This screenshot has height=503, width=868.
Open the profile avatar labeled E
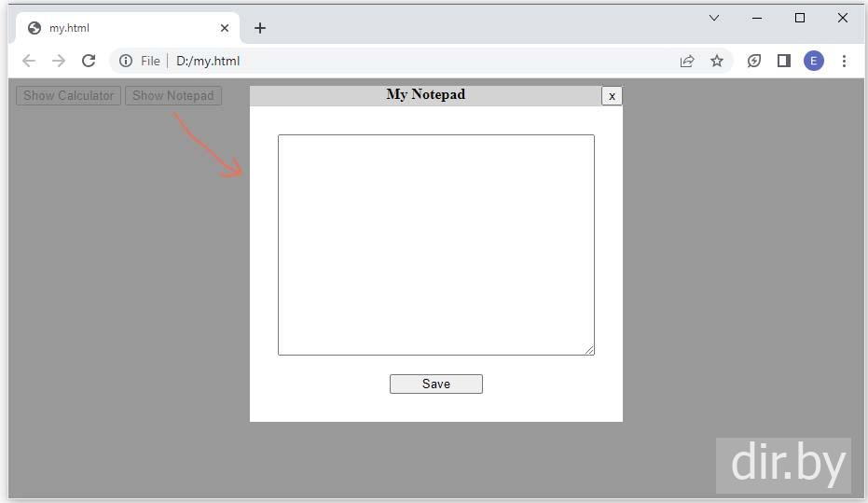tap(814, 61)
